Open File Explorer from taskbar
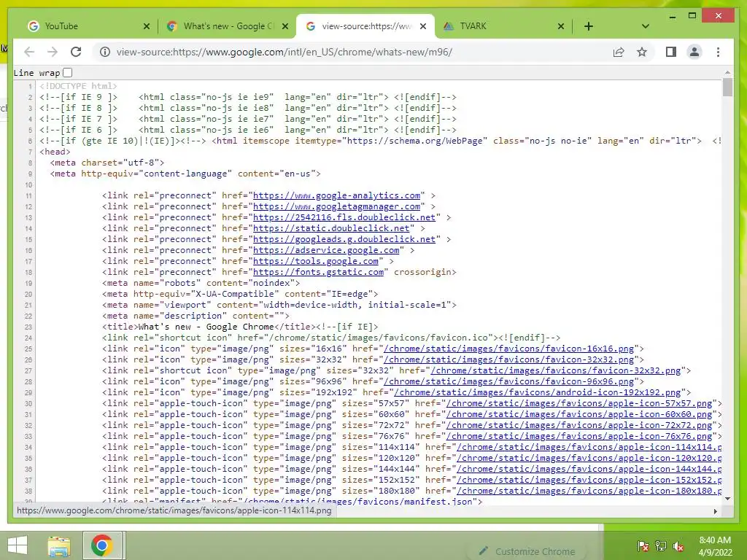The height and width of the screenshot is (560, 747). click(x=59, y=545)
